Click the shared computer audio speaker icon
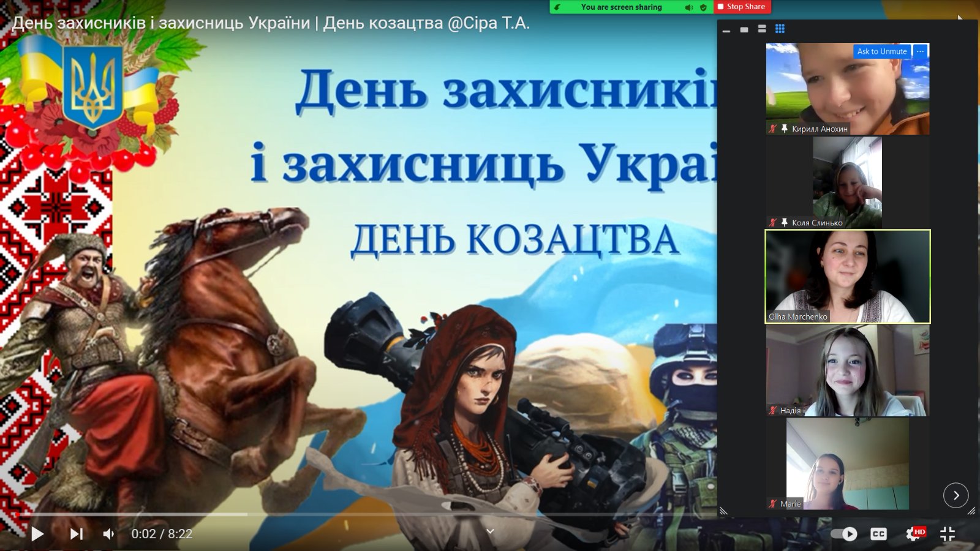Viewport: 980px width, 551px height. tap(688, 7)
